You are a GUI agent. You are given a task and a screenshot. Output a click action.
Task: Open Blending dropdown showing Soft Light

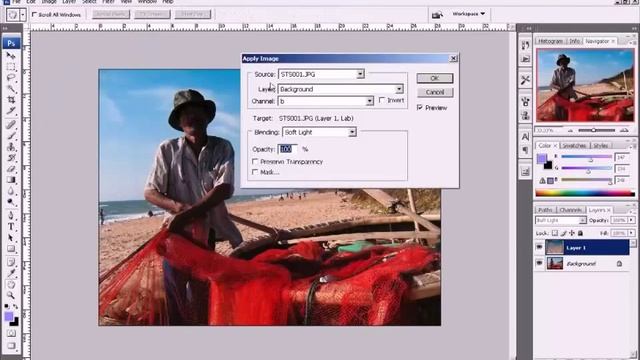[319, 132]
